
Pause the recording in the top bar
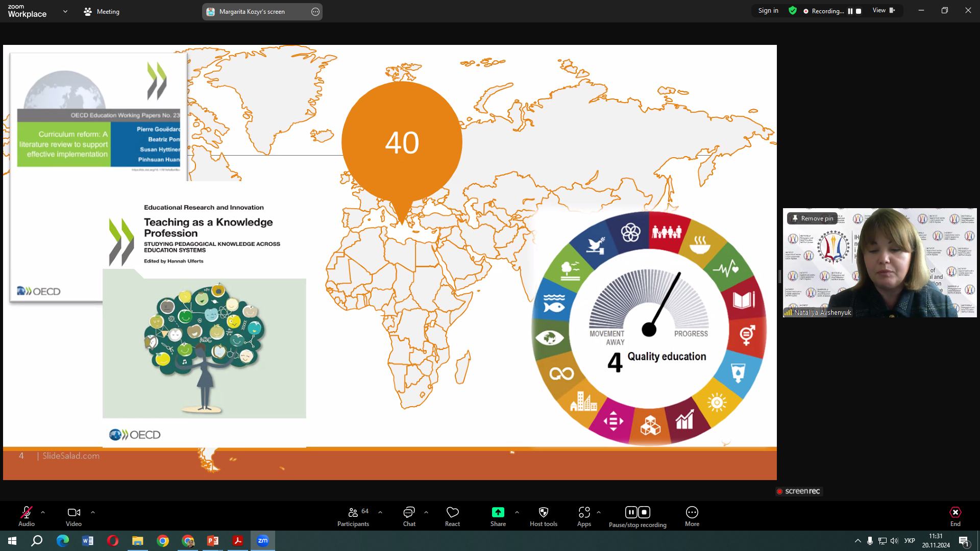click(x=850, y=11)
